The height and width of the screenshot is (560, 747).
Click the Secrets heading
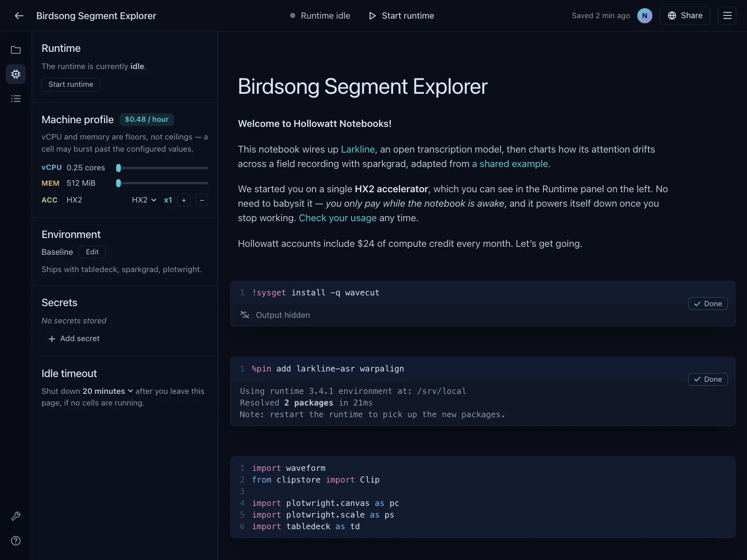(x=59, y=302)
